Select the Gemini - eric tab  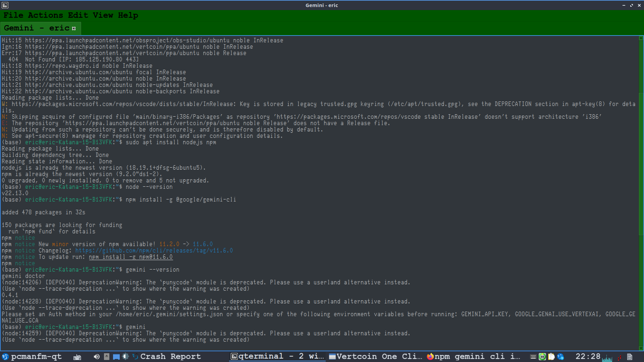coord(37,28)
